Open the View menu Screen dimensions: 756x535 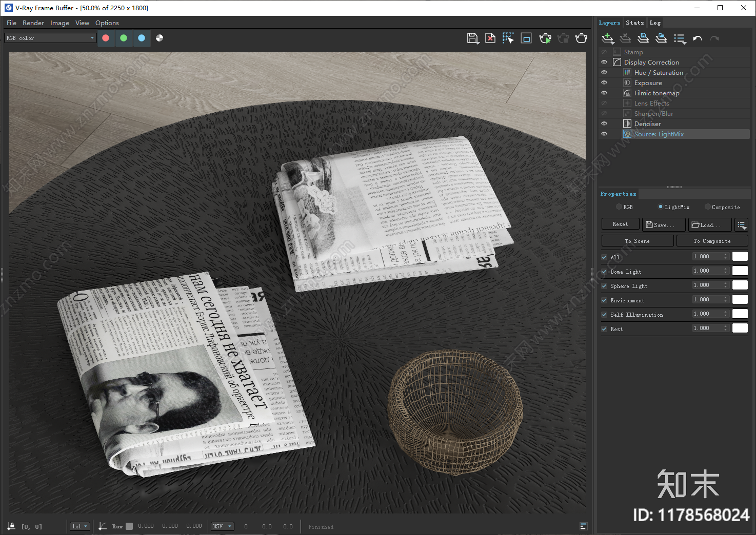(82, 23)
